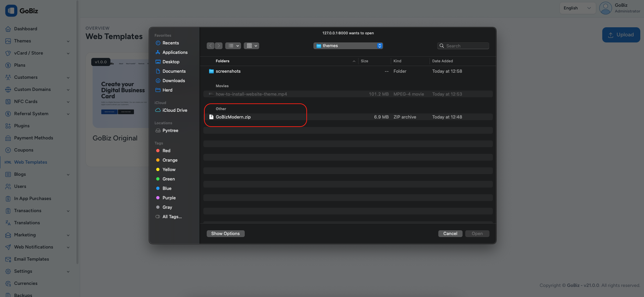Click the Themes icon in GoBiz sidebar

coord(8,41)
